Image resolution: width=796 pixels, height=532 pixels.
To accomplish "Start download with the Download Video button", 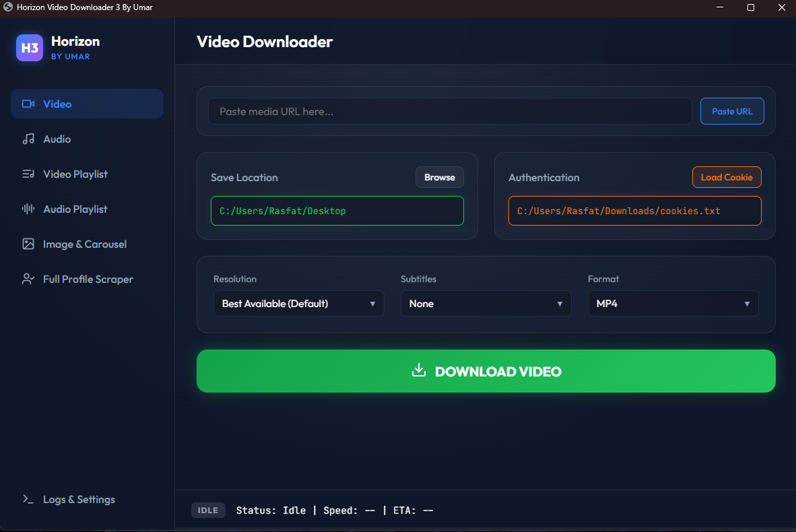I will click(x=486, y=371).
